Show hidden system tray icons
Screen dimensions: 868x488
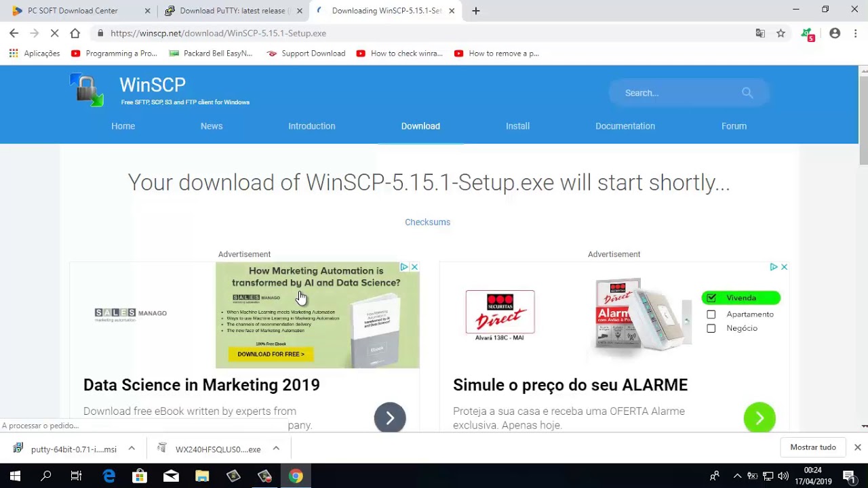[737, 476]
